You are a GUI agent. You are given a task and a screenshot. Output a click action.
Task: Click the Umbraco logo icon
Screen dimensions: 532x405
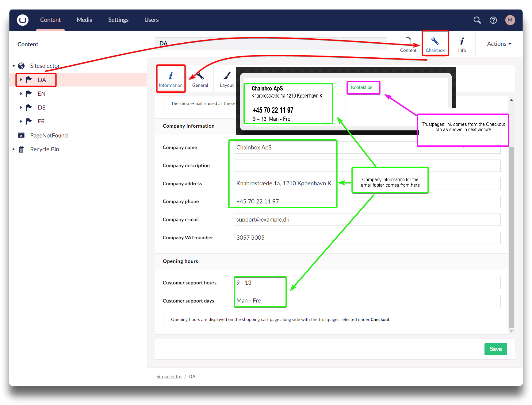(22, 20)
